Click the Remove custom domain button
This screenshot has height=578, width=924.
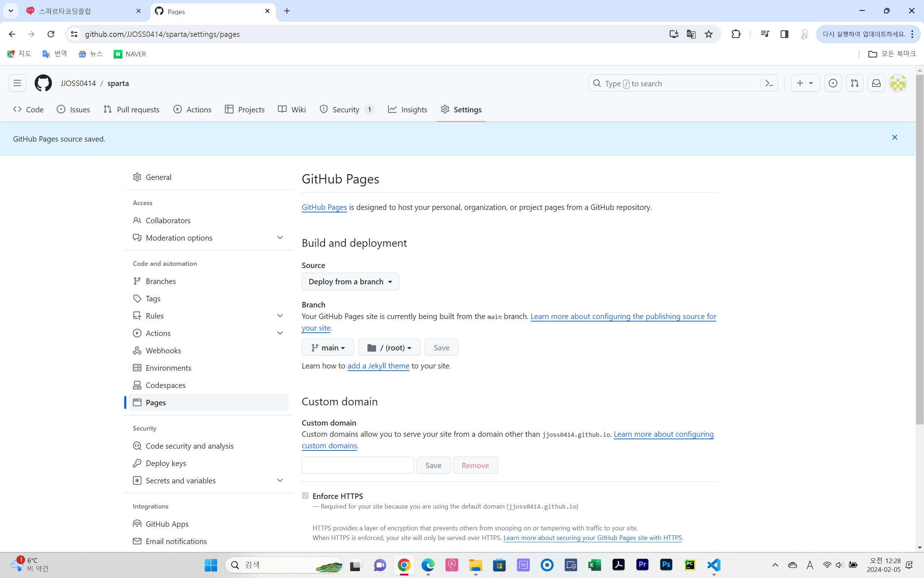pyautogui.click(x=475, y=465)
